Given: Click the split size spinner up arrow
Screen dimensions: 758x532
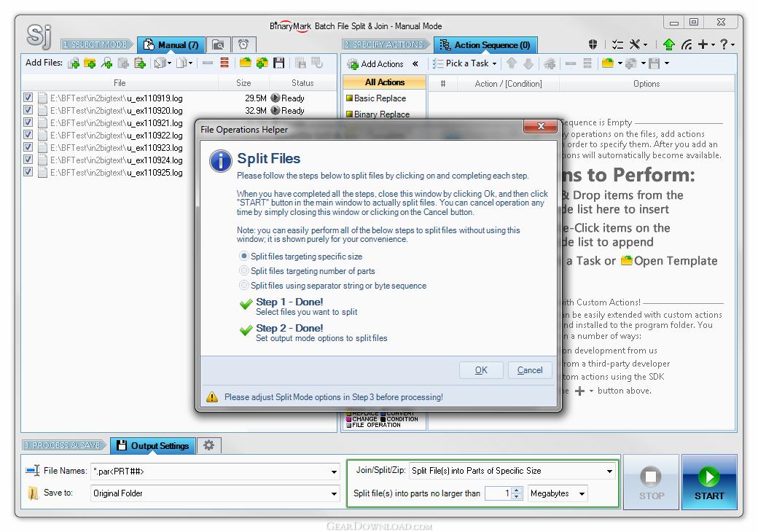Looking at the screenshot, I should click(517, 490).
